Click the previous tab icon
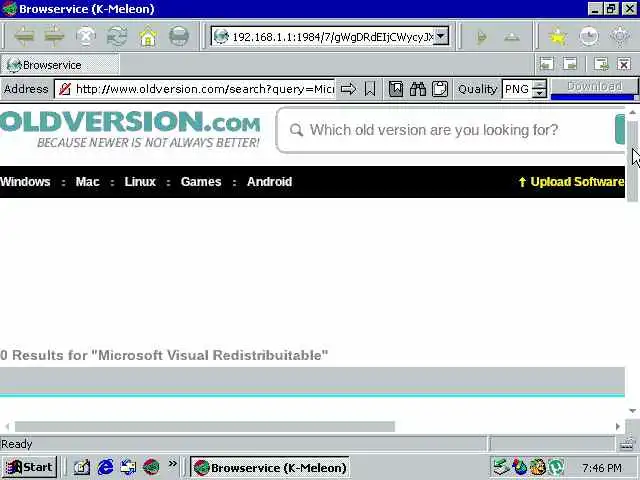The height and width of the screenshot is (480, 640). tap(547, 64)
